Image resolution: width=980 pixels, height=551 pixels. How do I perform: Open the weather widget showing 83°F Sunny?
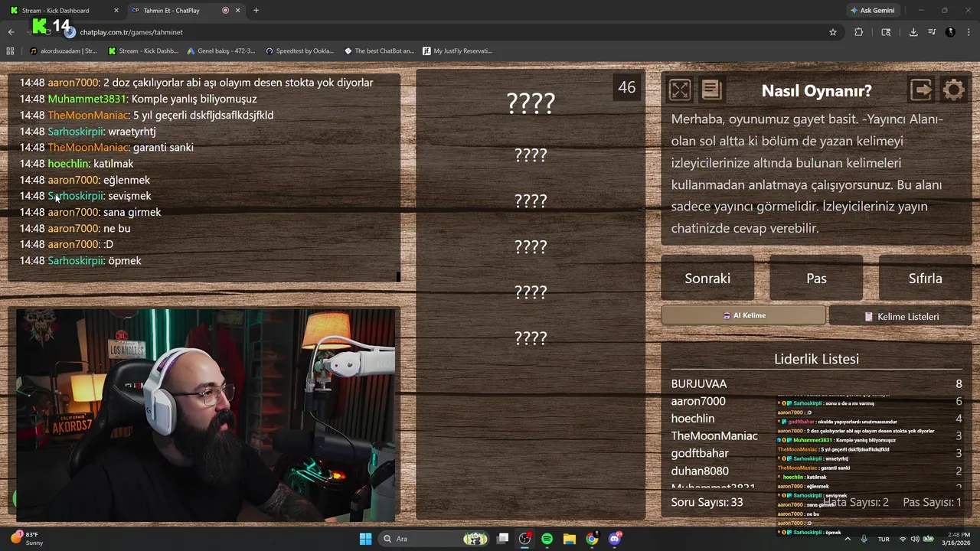coord(25,539)
